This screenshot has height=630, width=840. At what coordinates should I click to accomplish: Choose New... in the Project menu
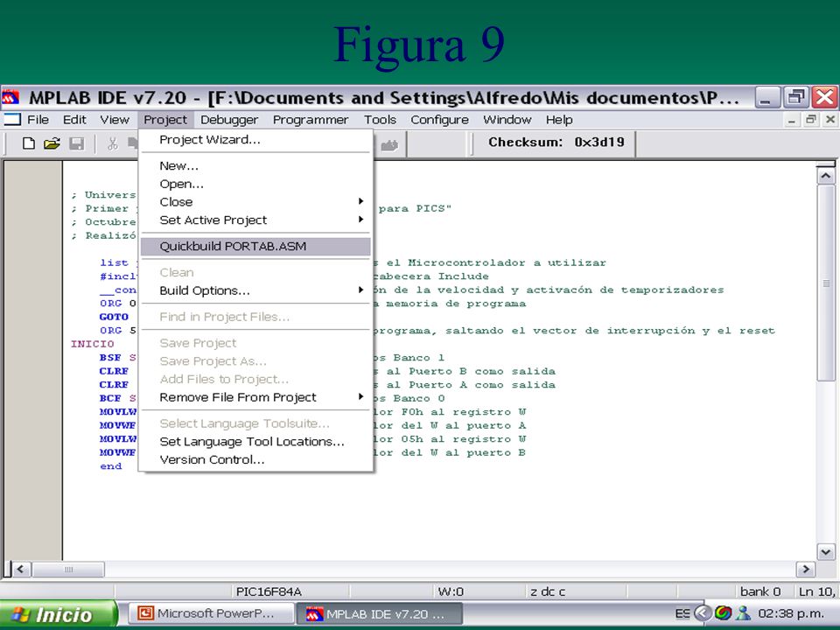[255, 166]
